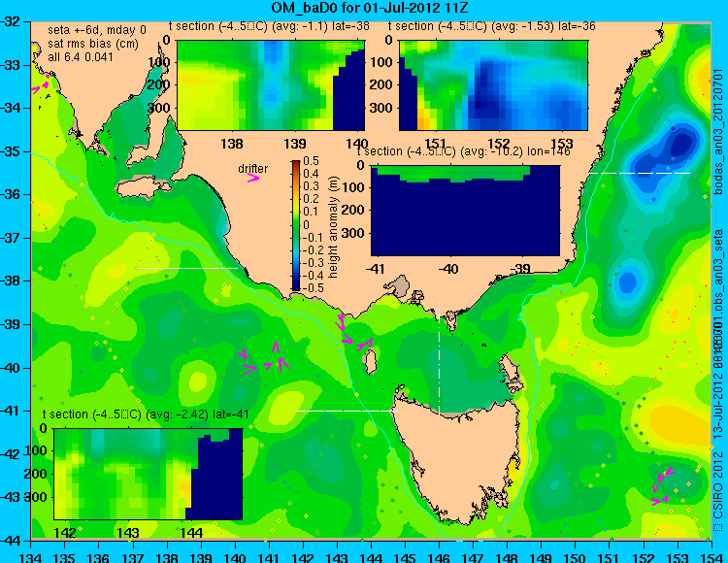The image size is (728, 563).
Task: Click the magenta drifter arrow legend symbol
Action: click(253, 179)
